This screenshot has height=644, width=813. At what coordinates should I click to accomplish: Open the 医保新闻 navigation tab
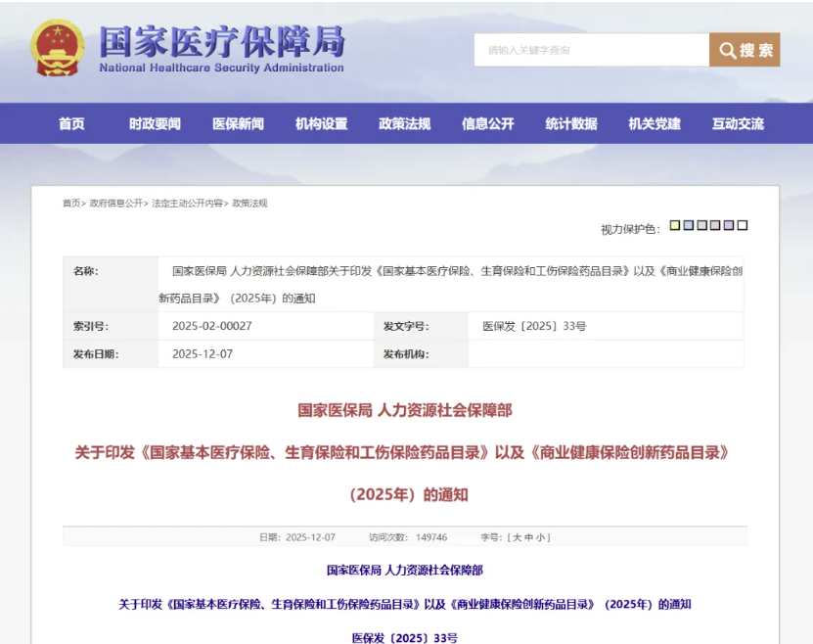point(238,123)
